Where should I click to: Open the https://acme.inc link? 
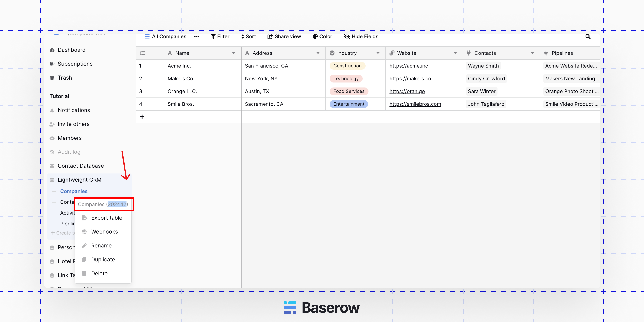pyautogui.click(x=408, y=66)
